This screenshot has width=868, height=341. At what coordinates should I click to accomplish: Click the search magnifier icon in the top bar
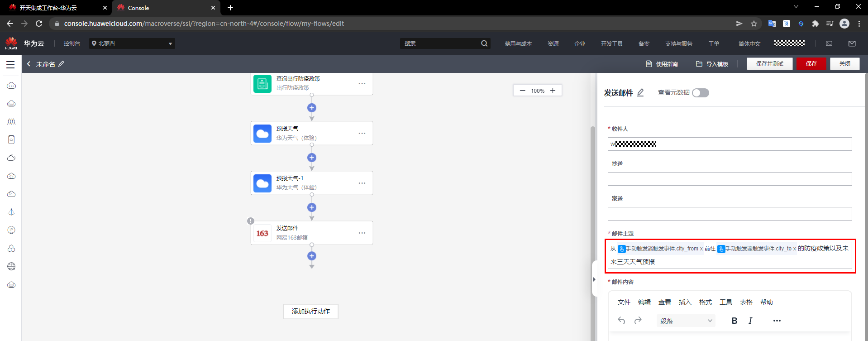tap(484, 43)
